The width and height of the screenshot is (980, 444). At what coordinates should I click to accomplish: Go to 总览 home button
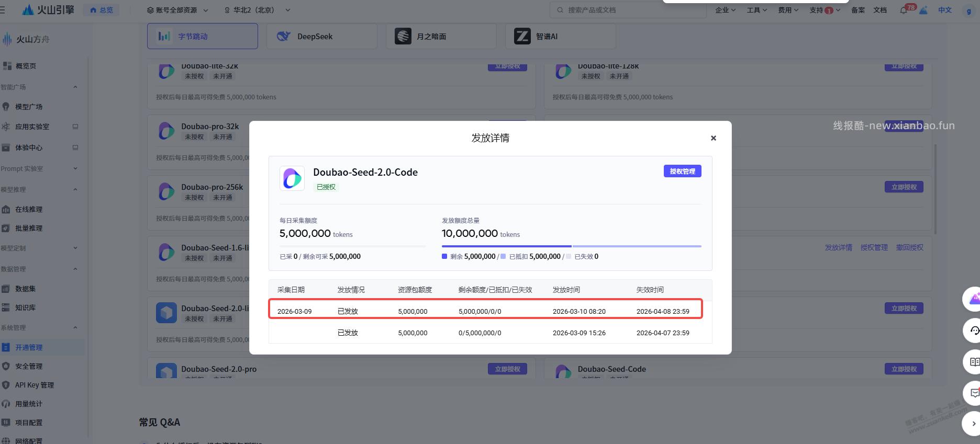click(x=102, y=10)
